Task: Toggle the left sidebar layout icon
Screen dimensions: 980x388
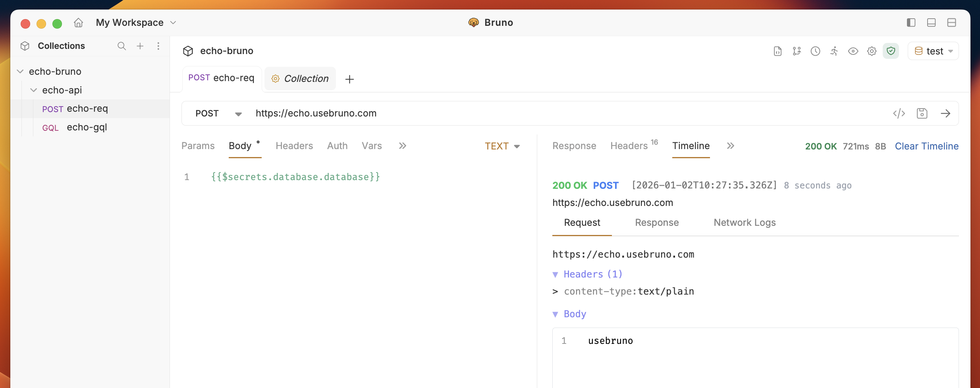Action: (x=911, y=23)
